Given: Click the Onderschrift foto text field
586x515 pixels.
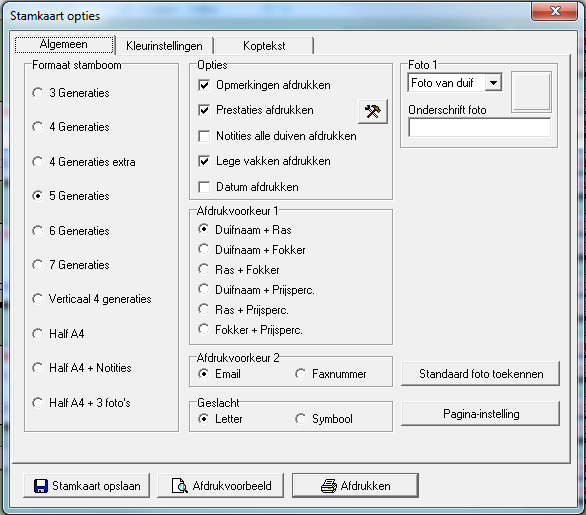Looking at the screenshot, I should tap(479, 128).
